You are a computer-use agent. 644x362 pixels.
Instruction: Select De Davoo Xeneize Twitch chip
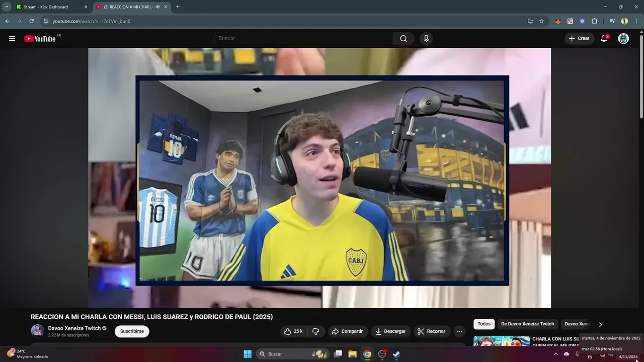tap(527, 324)
